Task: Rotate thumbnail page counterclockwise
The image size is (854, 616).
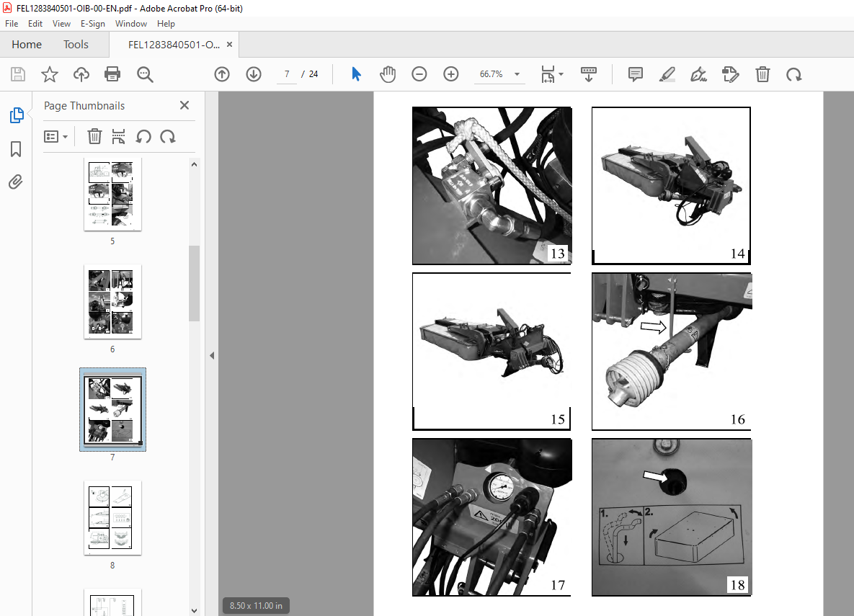Action: [x=144, y=136]
